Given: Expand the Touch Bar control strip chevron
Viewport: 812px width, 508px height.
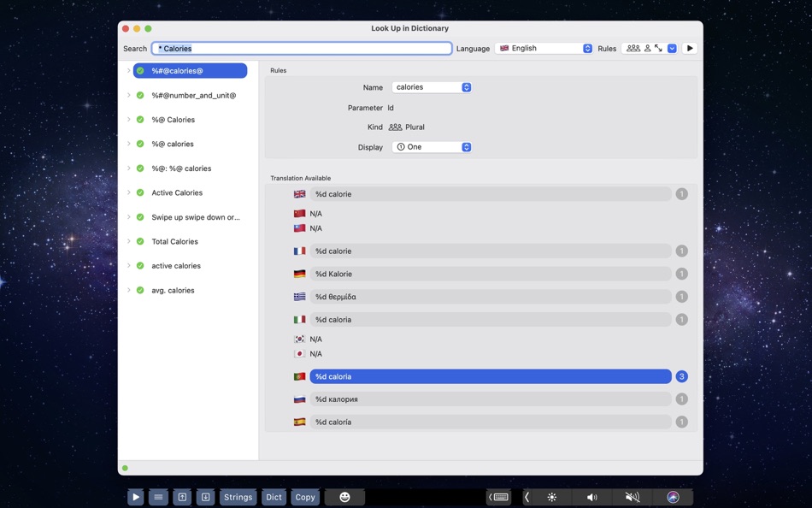Looking at the screenshot, I should (527, 497).
